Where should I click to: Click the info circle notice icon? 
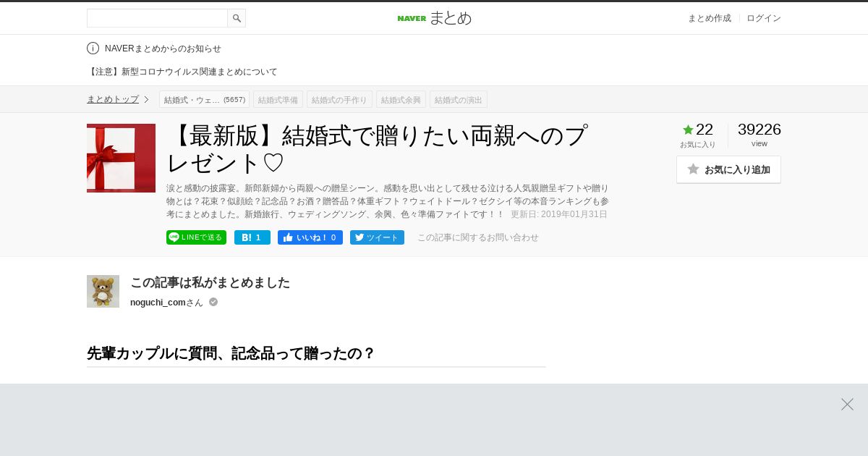tap(93, 48)
